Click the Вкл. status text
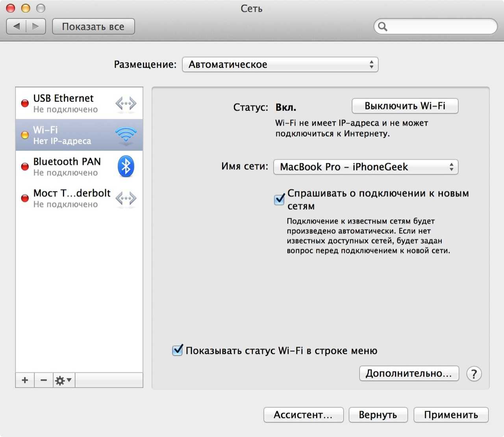The image size is (504, 437). point(286,107)
